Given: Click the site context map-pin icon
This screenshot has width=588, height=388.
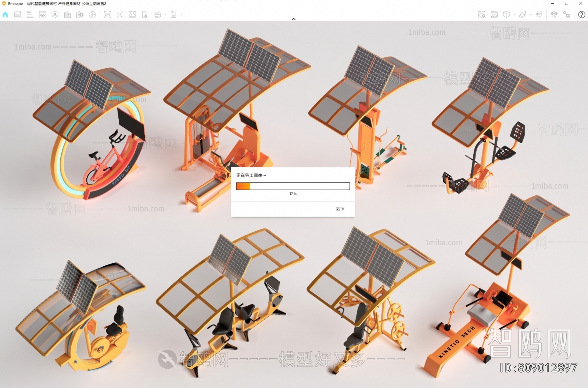Looking at the screenshot, I should point(481,15).
